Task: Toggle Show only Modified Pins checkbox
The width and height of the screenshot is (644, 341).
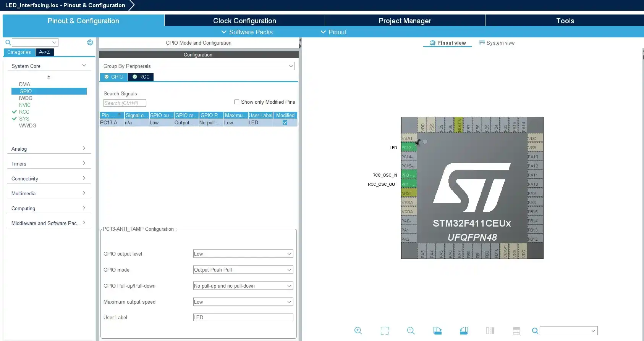Action: point(237,102)
